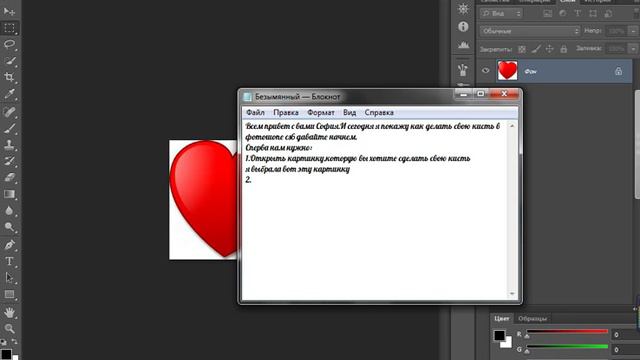Open Формат menu in Notepad
640x360 pixels.
pos(321,112)
